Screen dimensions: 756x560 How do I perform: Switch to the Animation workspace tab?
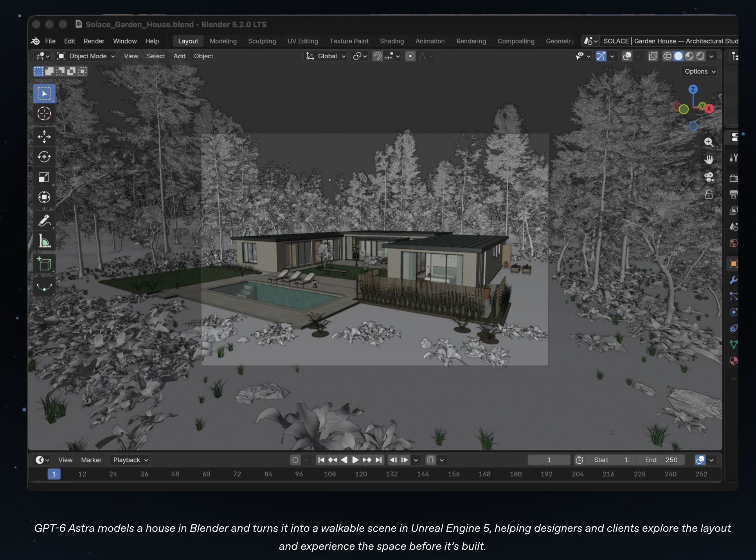[x=430, y=41]
